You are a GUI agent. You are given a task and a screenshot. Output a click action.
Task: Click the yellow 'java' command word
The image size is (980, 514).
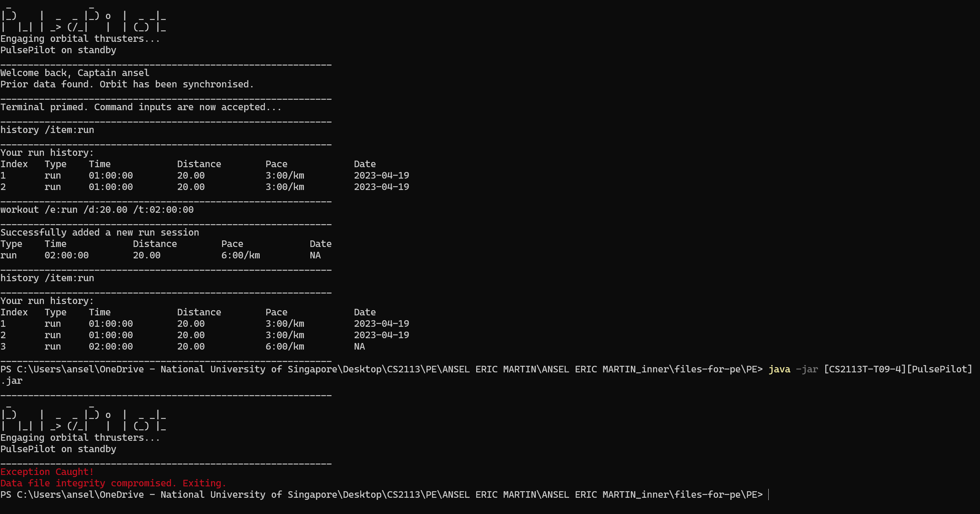779,369
